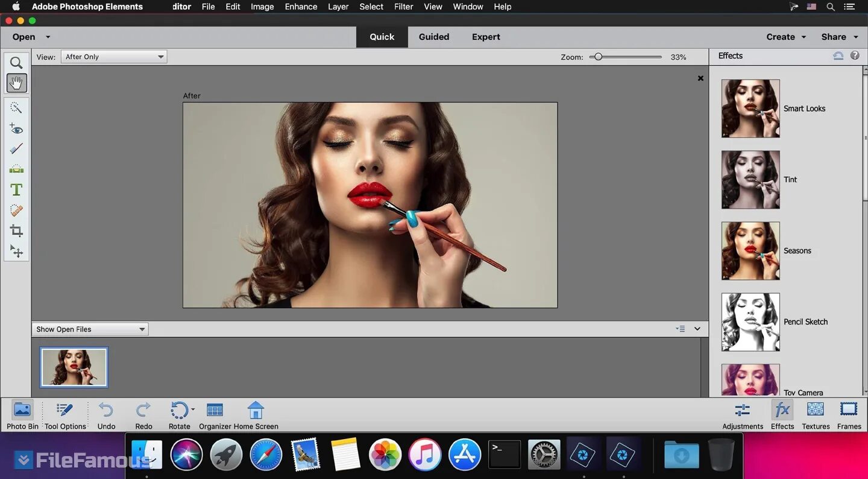This screenshot has width=868, height=479.
Task: Open the Organizer
Action: tap(215, 415)
